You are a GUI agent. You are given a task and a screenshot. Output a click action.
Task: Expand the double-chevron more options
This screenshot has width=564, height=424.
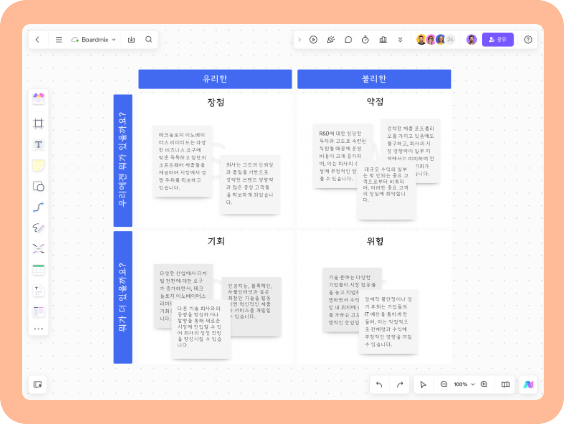400,40
